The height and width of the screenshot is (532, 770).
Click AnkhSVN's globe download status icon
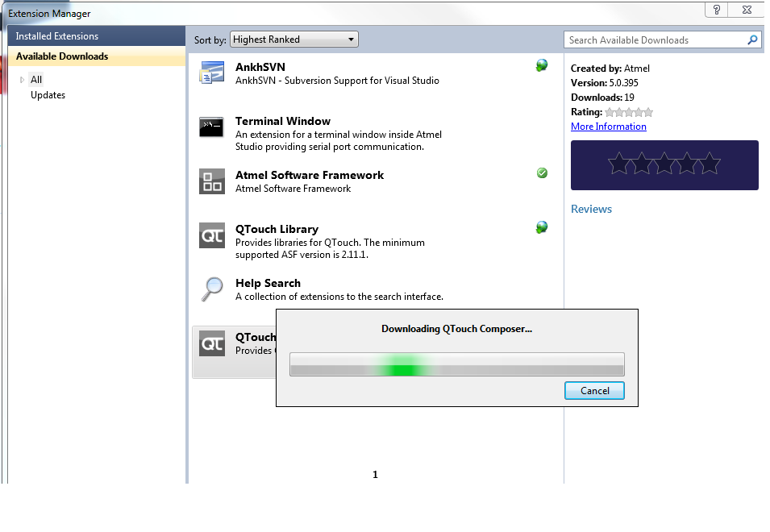coord(542,66)
